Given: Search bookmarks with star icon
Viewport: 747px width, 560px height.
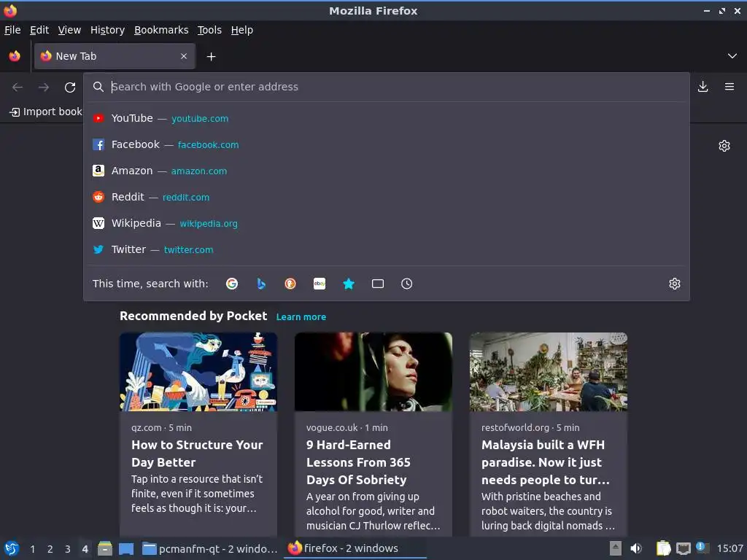Looking at the screenshot, I should pos(349,284).
